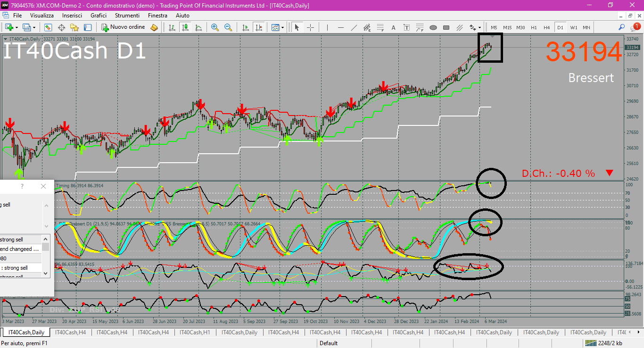Open the Strumenti menu
Viewport: 644px width, 348px height.
(x=127, y=16)
